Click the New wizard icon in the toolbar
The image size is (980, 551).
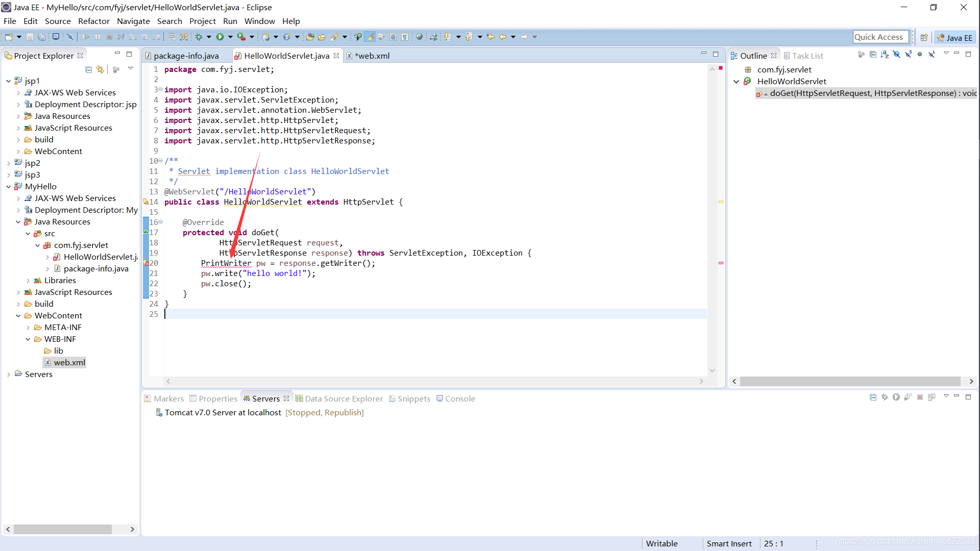coord(9,37)
